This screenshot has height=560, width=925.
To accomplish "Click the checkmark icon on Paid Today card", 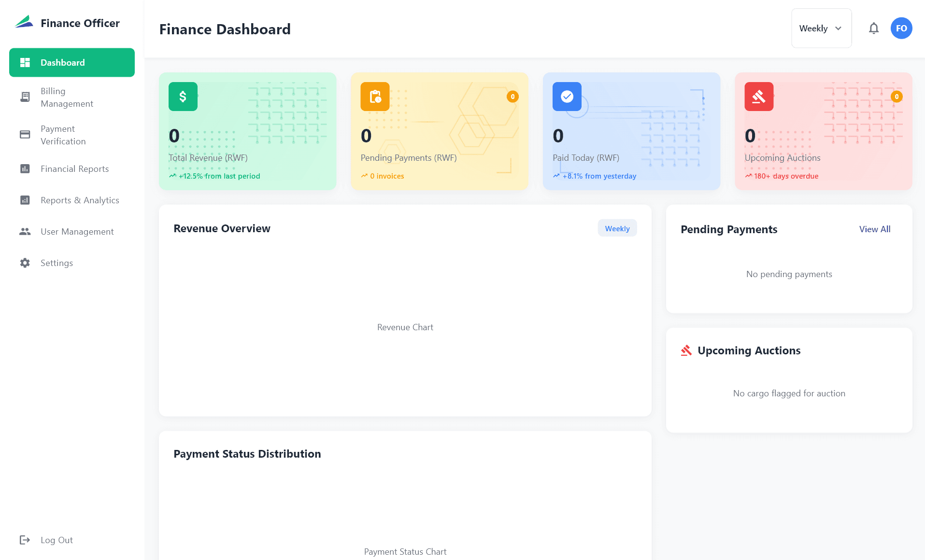I will click(567, 96).
